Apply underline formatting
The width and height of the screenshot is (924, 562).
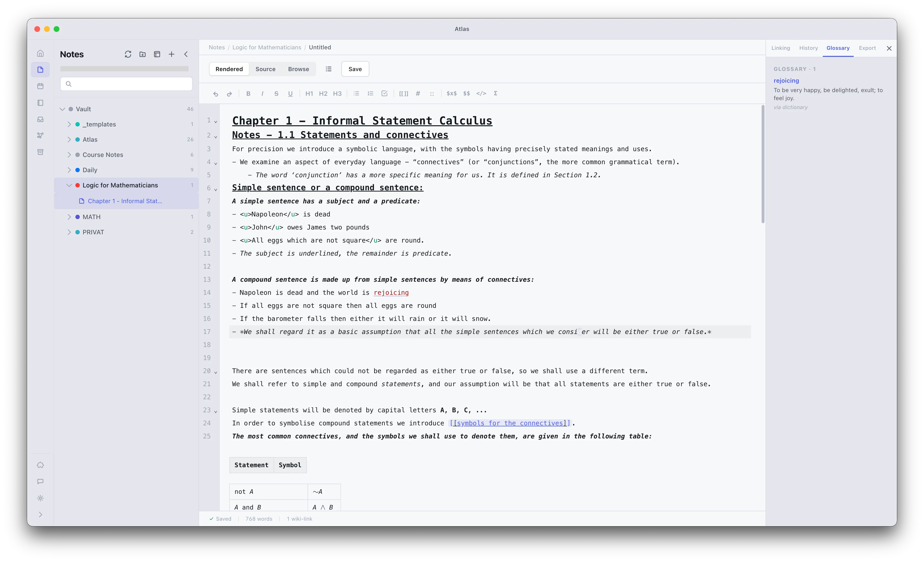290,94
